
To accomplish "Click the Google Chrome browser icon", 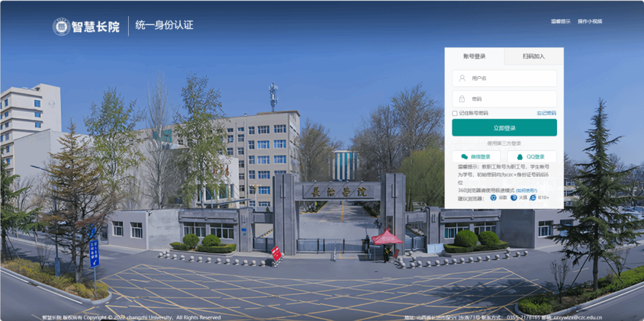I will tap(493, 197).
